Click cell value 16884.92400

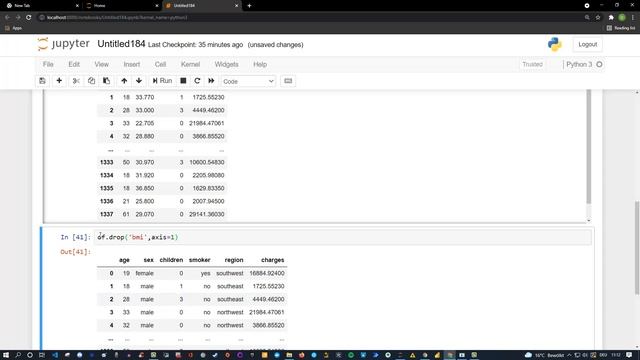pyautogui.click(x=267, y=273)
